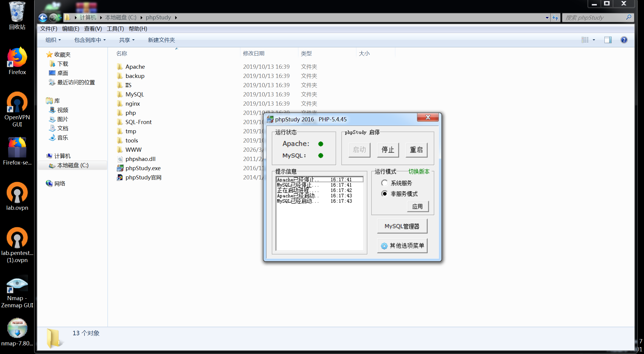Click the blue help question mark icon
Viewport: 644px width, 354px height.
[x=624, y=40]
